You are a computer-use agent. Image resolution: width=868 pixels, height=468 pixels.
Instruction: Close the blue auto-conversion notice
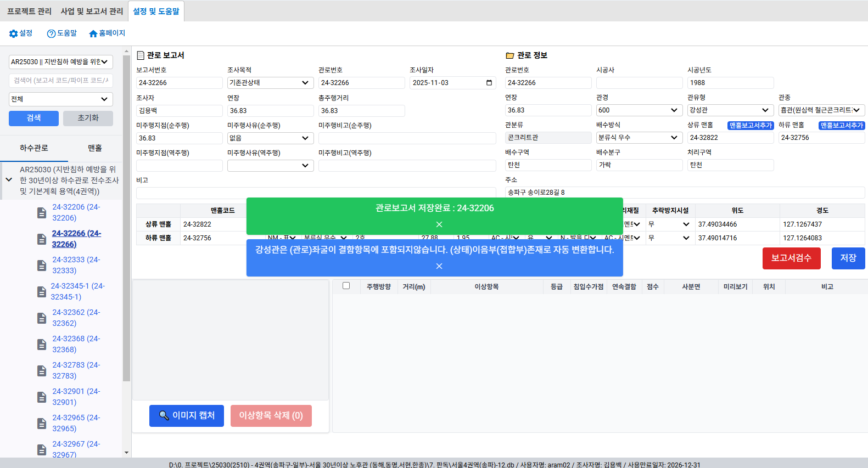pyautogui.click(x=439, y=266)
